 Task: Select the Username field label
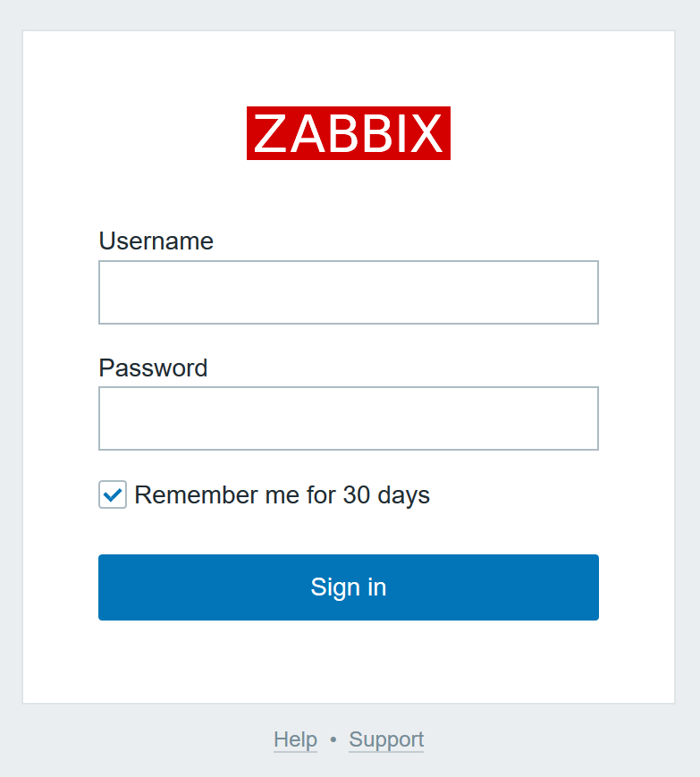(x=156, y=241)
